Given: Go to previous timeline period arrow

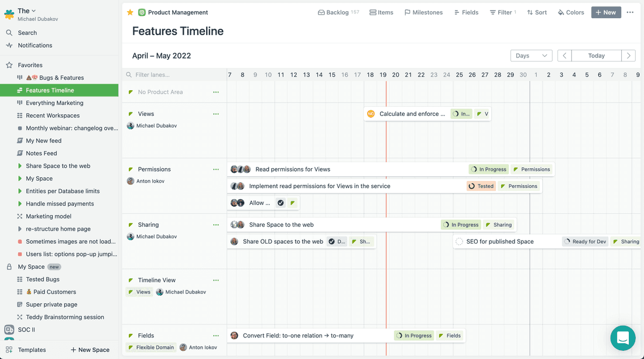Looking at the screenshot, I should [564, 56].
